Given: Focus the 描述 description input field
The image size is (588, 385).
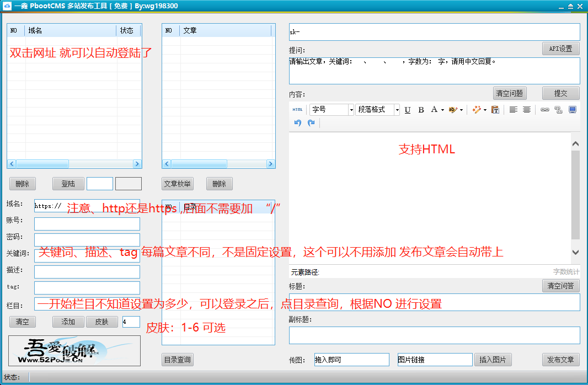Looking at the screenshot, I should [87, 272].
